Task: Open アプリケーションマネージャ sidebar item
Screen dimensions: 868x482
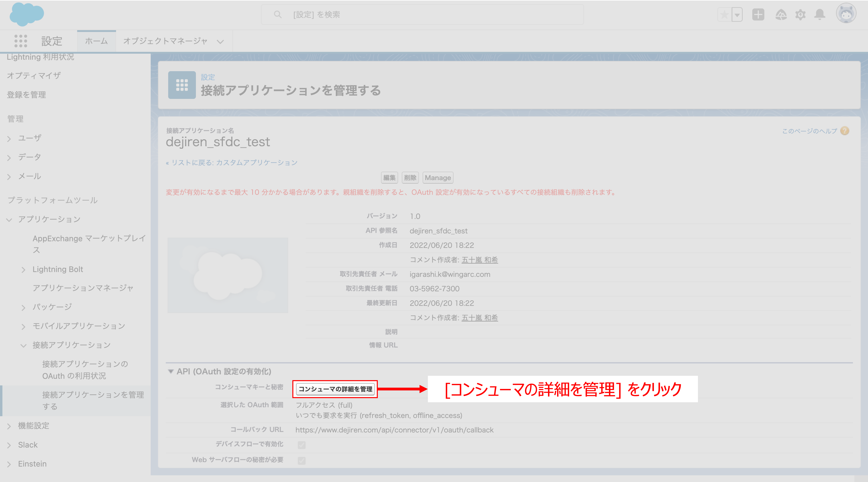Action: [83, 288]
